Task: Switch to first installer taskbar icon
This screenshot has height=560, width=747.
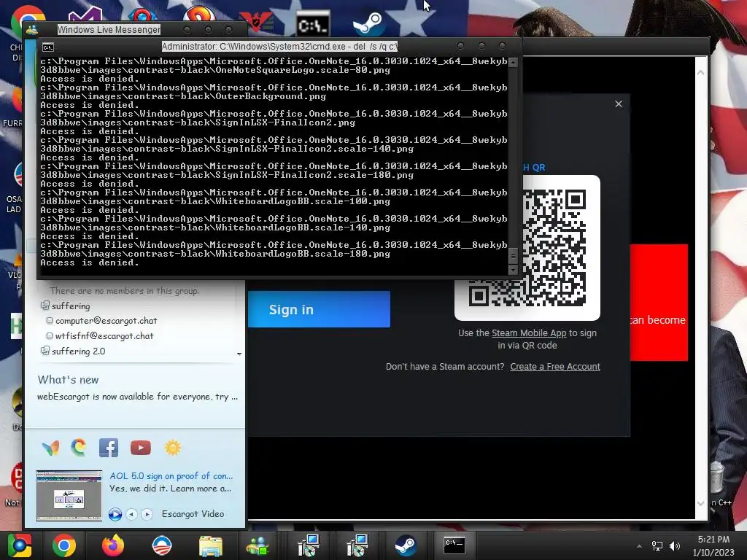Action: (309, 545)
